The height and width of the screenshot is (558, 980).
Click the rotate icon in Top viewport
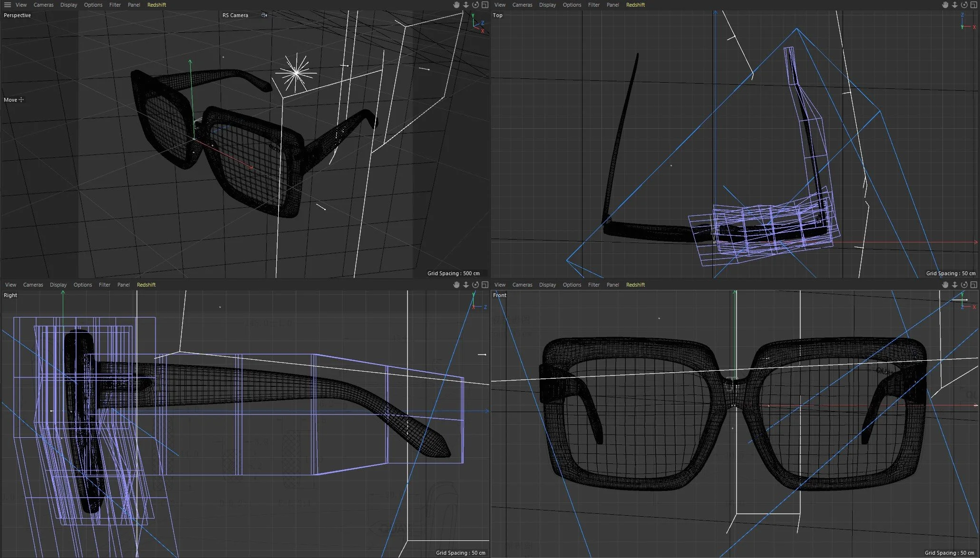click(x=964, y=5)
